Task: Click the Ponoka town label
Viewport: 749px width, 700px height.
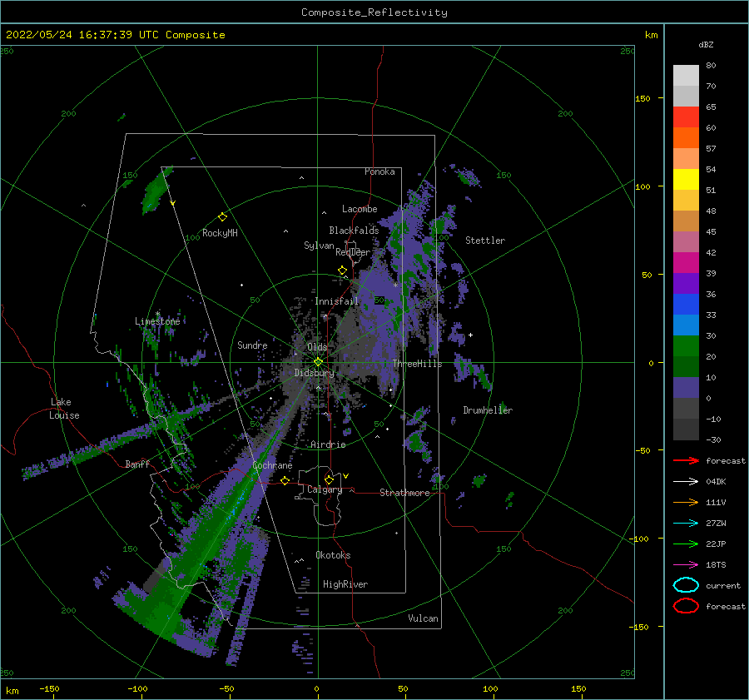Action: tap(379, 171)
